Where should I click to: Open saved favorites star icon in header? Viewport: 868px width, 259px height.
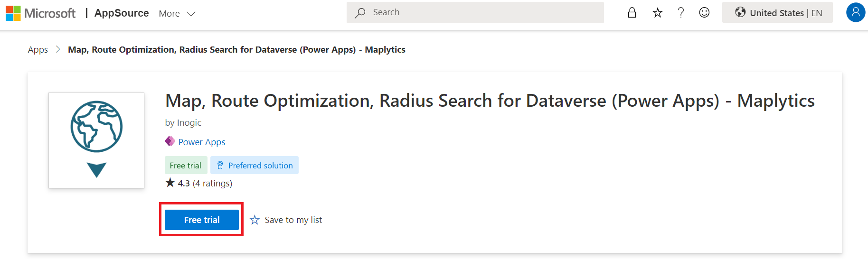point(657,13)
